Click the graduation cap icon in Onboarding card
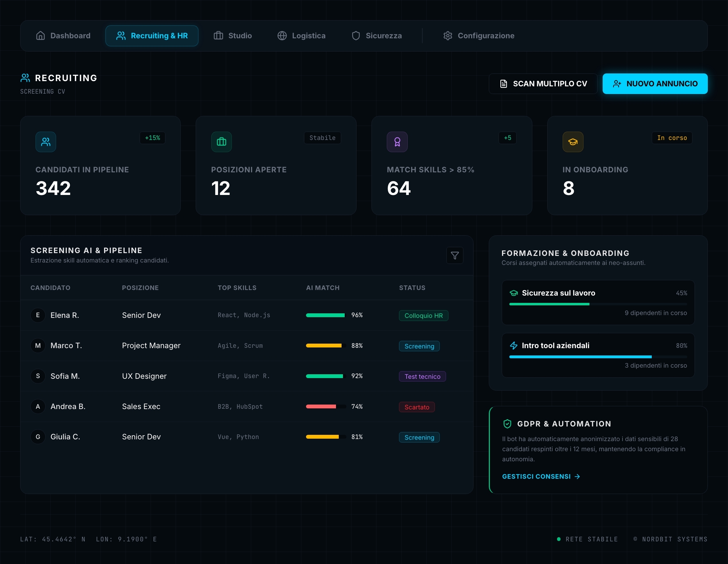This screenshot has height=564, width=728. (573, 142)
